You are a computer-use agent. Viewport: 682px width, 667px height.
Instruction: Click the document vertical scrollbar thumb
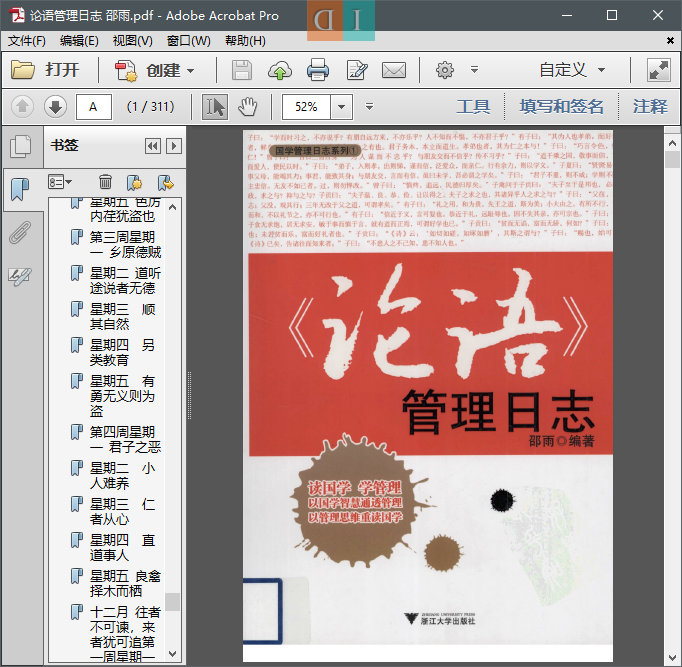pyautogui.click(x=672, y=159)
